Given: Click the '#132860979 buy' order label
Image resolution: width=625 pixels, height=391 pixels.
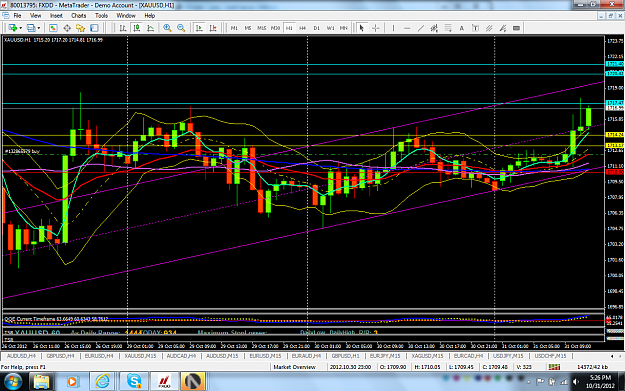Looking at the screenshot, I should pyautogui.click(x=22, y=151).
